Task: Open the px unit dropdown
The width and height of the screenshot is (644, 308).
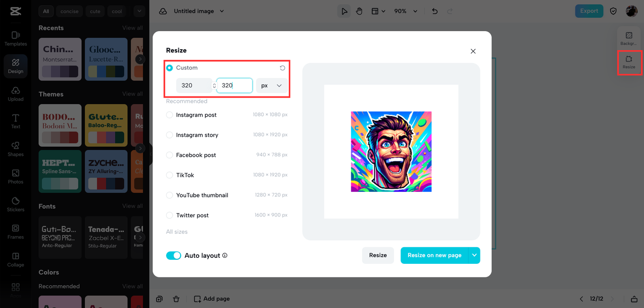Action: pos(272,85)
